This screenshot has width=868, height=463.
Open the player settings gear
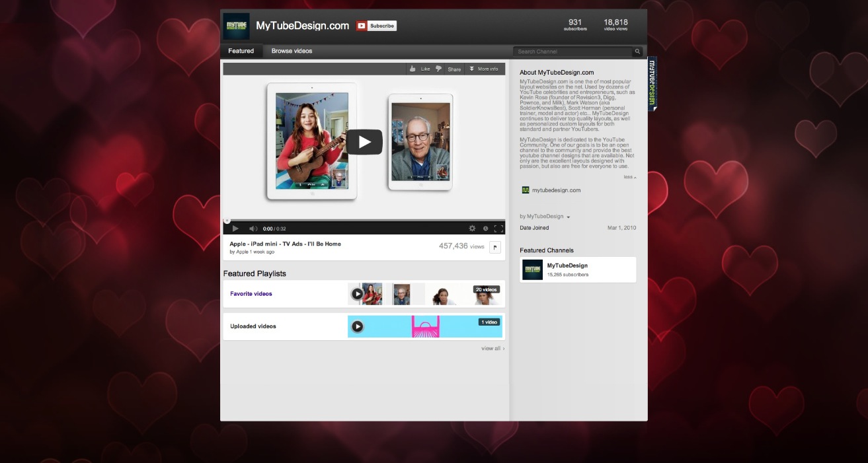tap(472, 229)
